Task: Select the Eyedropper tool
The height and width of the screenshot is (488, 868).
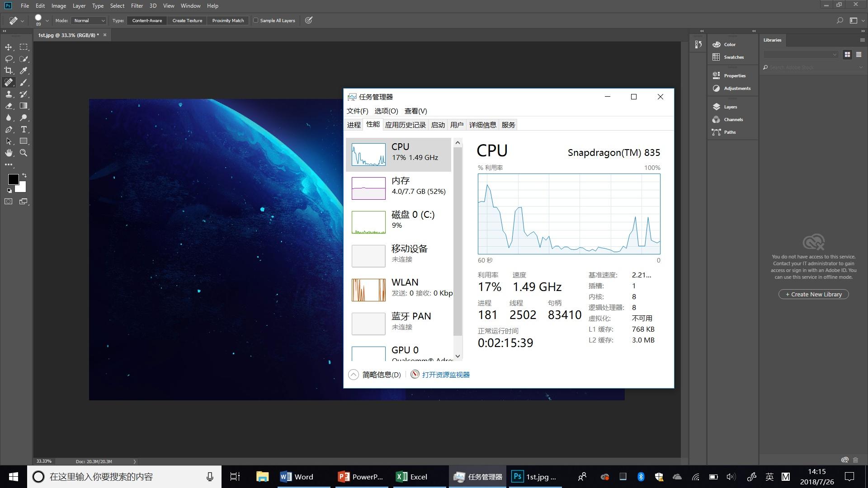Action: [24, 70]
